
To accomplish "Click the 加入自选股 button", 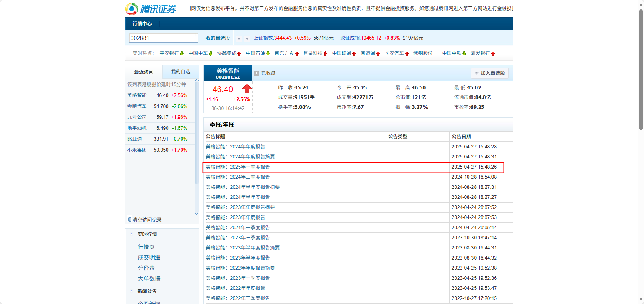I will coord(489,73).
